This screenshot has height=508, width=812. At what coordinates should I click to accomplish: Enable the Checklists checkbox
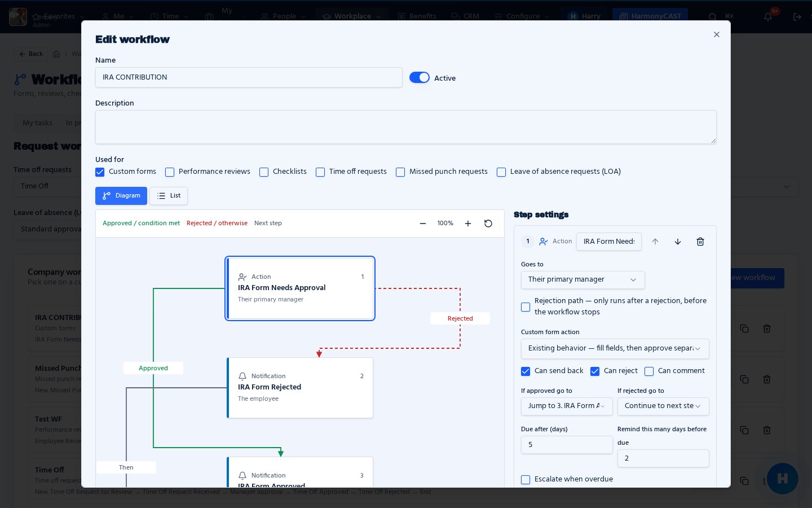(264, 172)
